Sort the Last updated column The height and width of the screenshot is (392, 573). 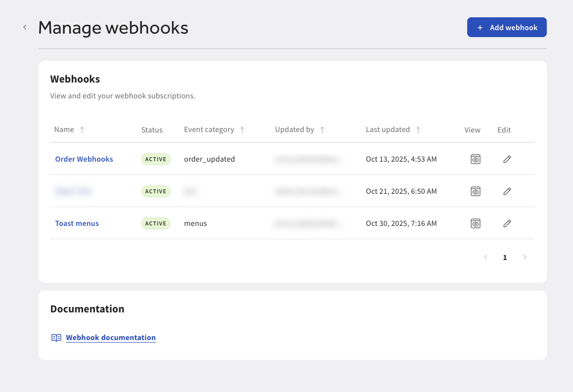click(x=418, y=130)
